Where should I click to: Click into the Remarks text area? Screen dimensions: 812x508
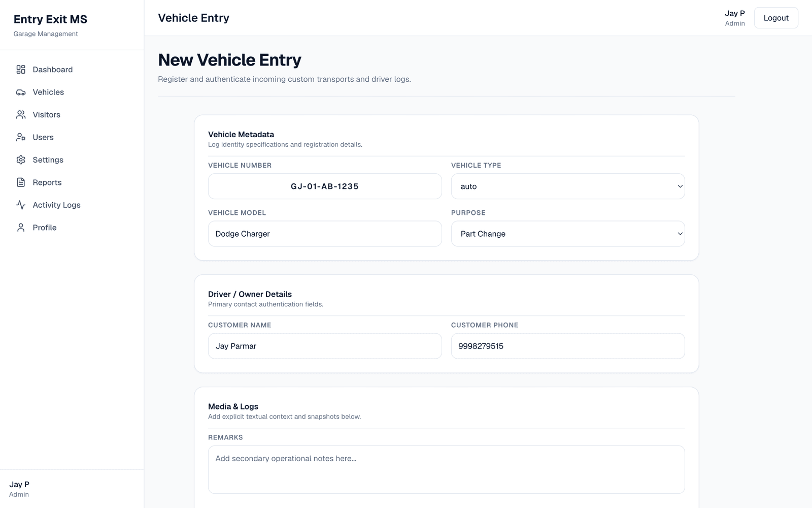pos(447,469)
